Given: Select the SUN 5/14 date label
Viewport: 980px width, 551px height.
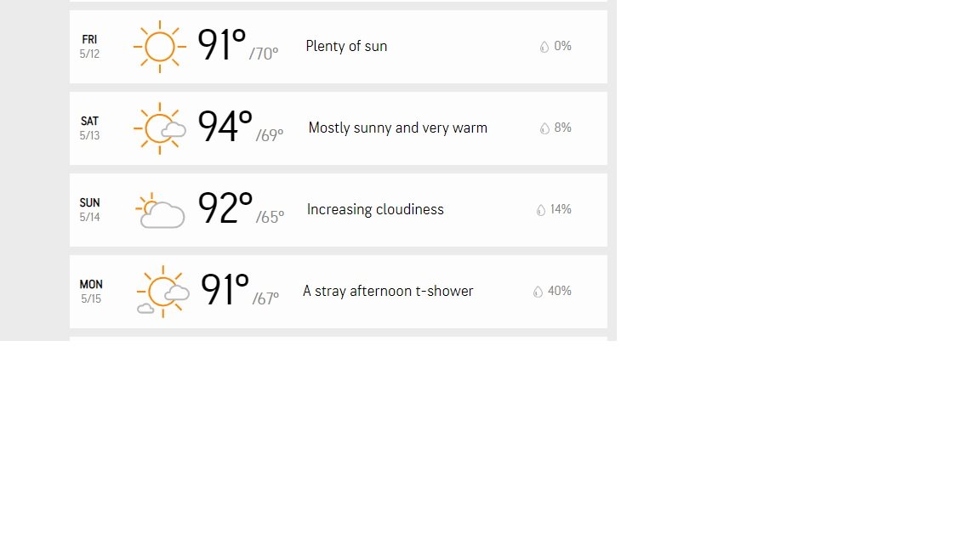Looking at the screenshot, I should point(89,210).
